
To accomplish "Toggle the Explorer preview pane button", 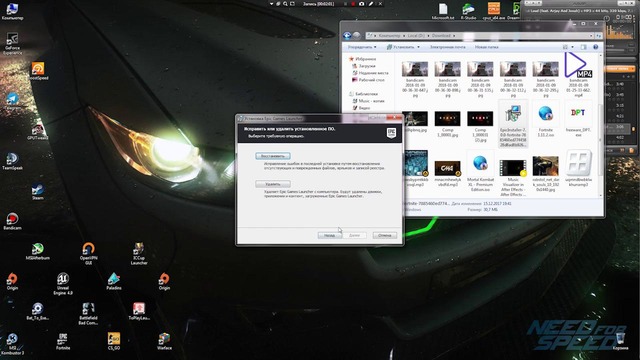I will coord(583,47).
